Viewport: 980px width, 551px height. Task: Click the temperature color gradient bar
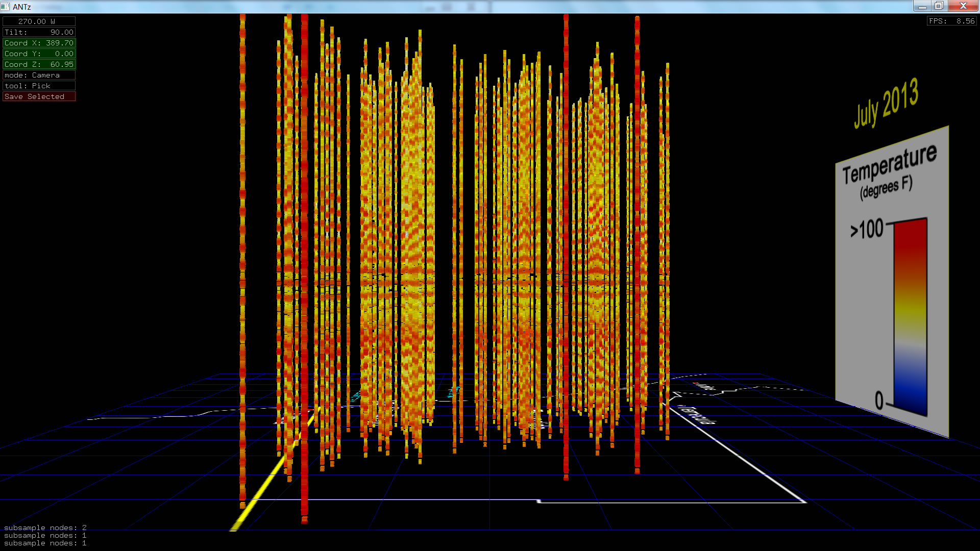coord(910,316)
